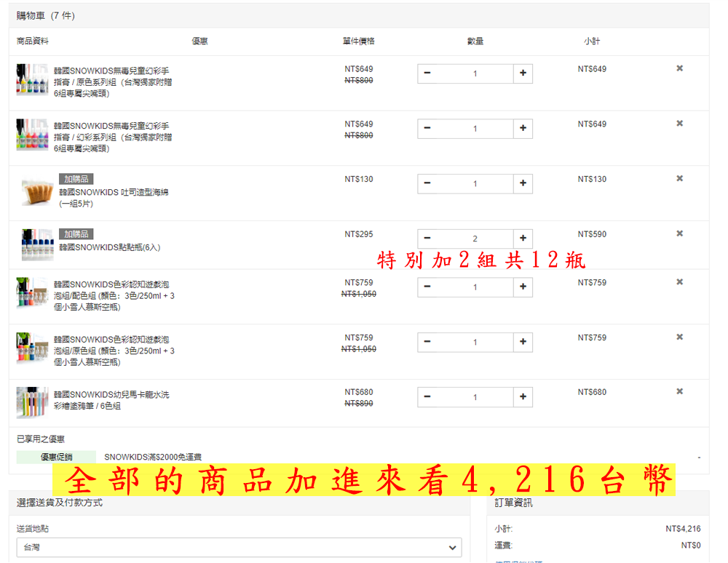Screen dimensions: 728x563
Task: Increase quantity of 遊戲泡泡組/配色組
Action: tap(523, 287)
